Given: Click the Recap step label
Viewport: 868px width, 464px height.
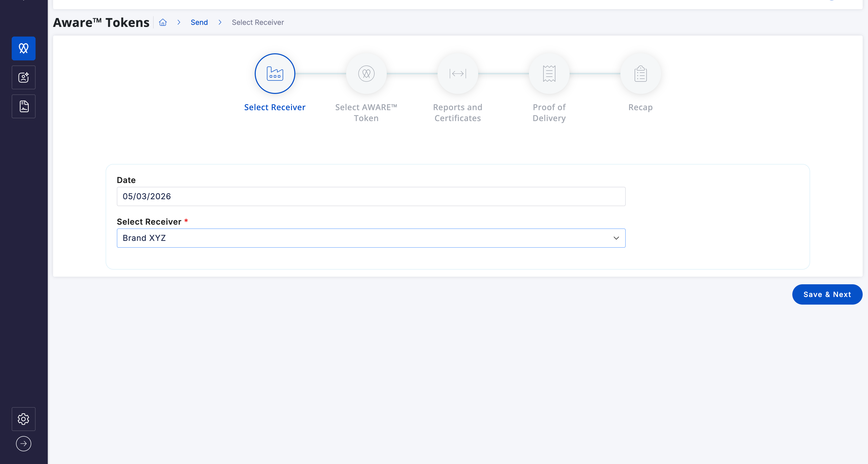Looking at the screenshot, I should (640, 107).
